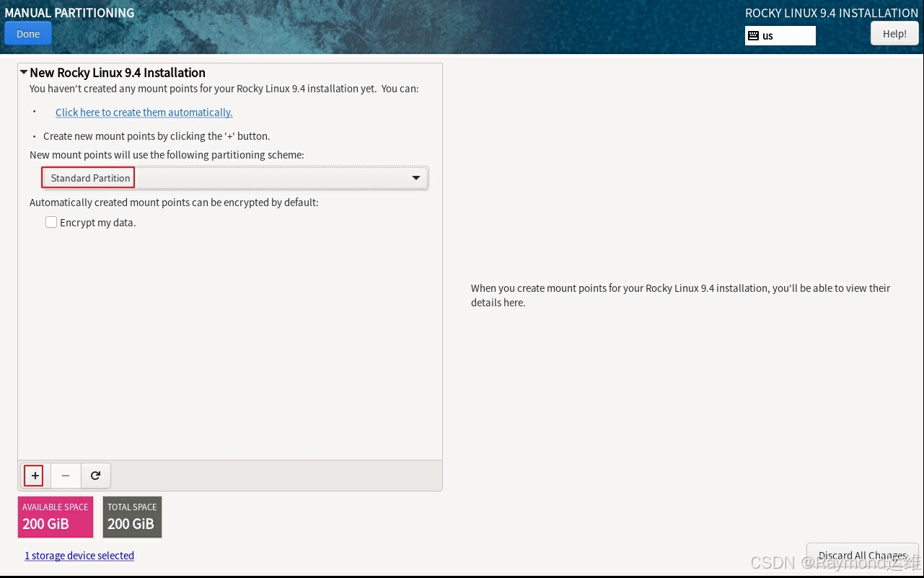Screen dimensions: 924x578
Task: Click 'When you create mount points' details text
Action: (680, 295)
